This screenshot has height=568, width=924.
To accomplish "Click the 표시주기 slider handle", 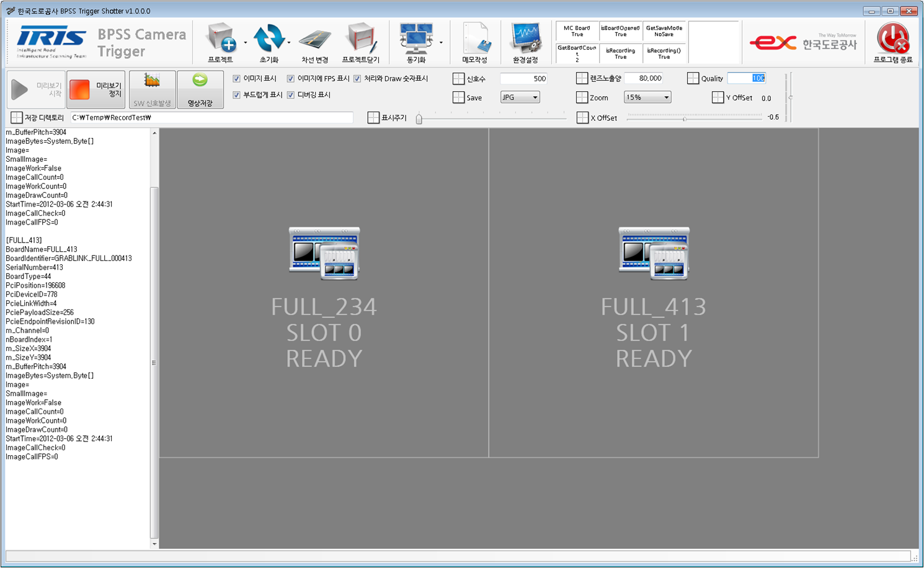I will (x=419, y=118).
